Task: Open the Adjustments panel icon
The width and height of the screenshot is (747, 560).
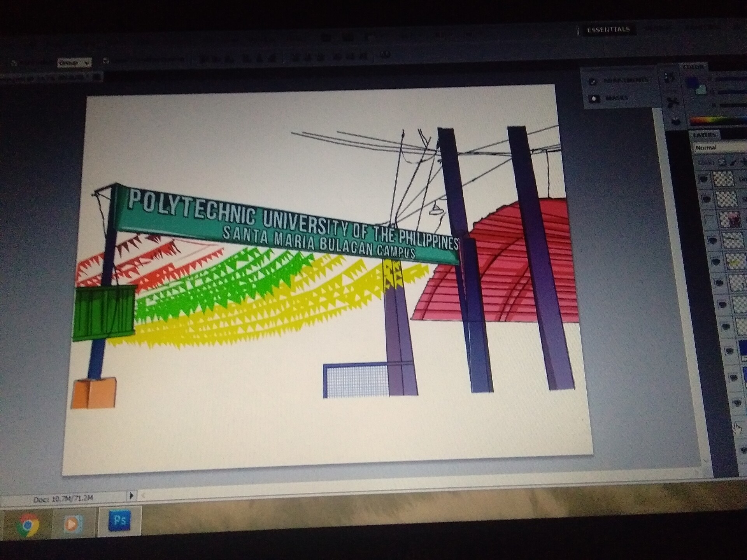Action: tap(593, 81)
